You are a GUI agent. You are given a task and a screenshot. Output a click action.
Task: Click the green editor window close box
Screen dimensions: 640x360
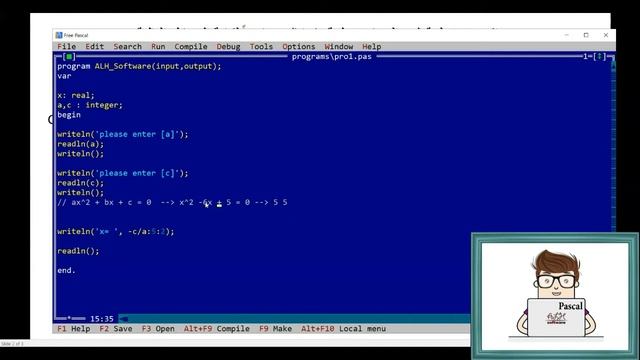tap(69, 56)
